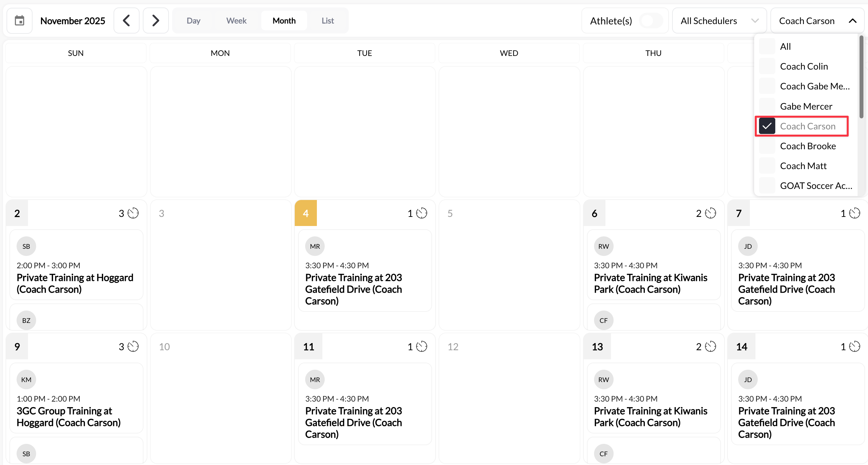Open November 14 Gatefield Drive training event
This screenshot has height=465, width=868.
pyautogui.click(x=798, y=404)
